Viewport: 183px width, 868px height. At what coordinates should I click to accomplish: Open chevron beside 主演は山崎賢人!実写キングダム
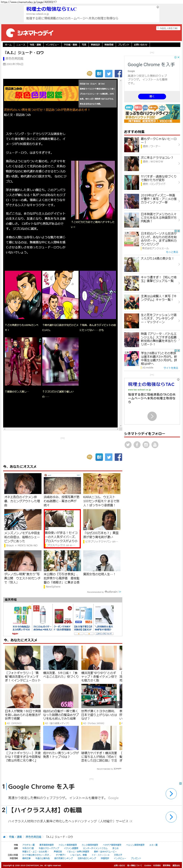point(179,302)
